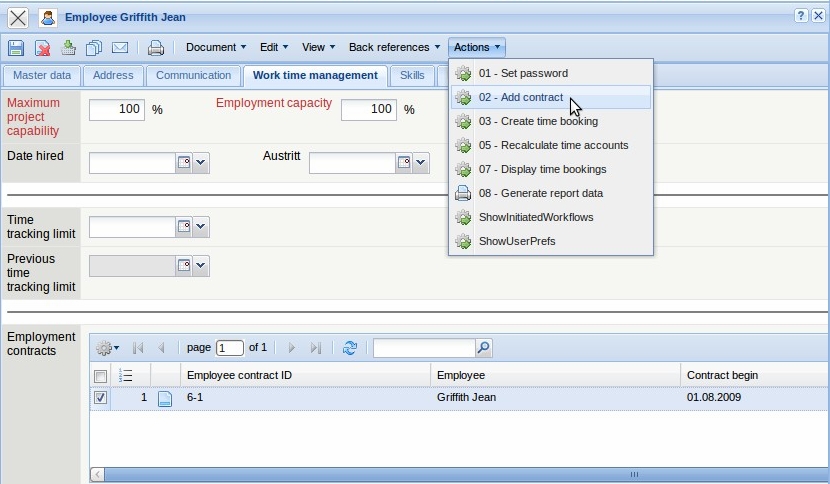Expand the Austritt date dropdown arrow

(x=421, y=163)
